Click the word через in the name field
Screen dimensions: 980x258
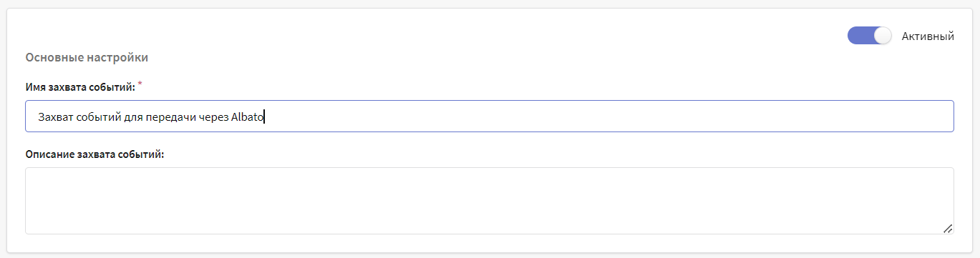[213, 116]
